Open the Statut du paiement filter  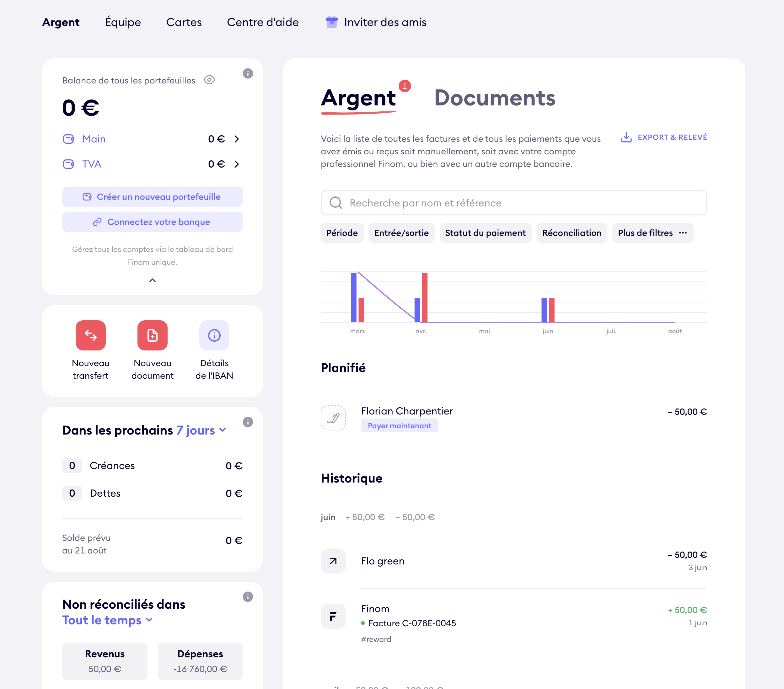coord(485,233)
